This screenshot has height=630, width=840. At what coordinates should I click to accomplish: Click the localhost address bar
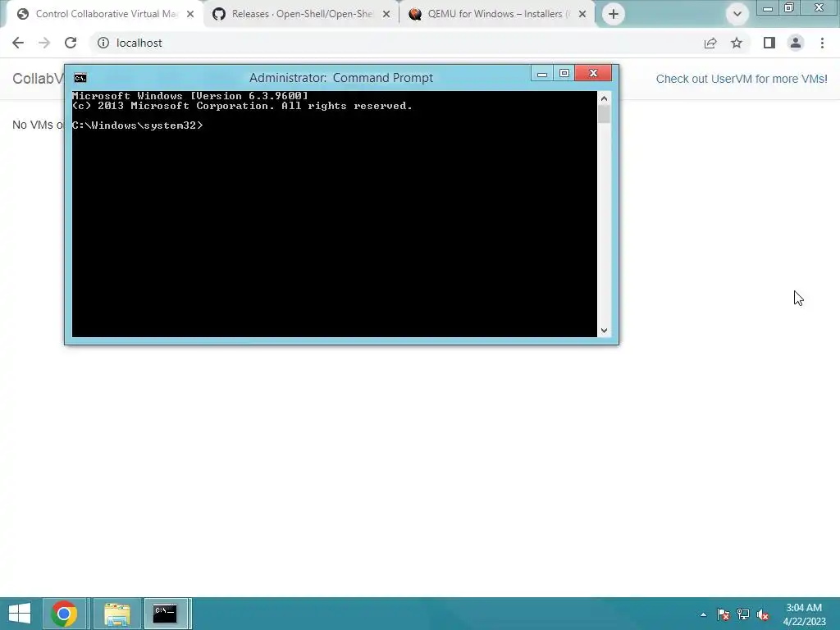coord(396,43)
